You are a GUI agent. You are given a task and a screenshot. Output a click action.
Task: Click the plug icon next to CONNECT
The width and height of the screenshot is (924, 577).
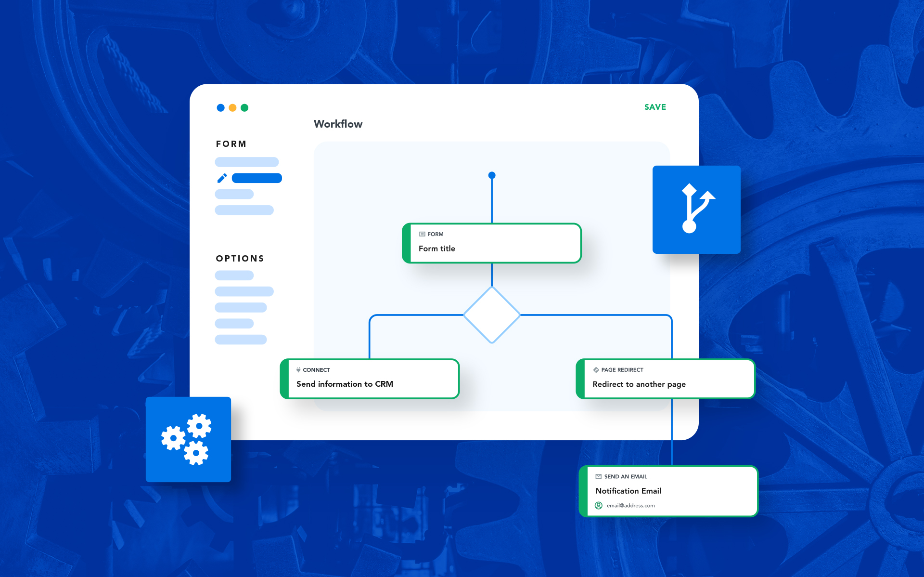[x=298, y=370]
